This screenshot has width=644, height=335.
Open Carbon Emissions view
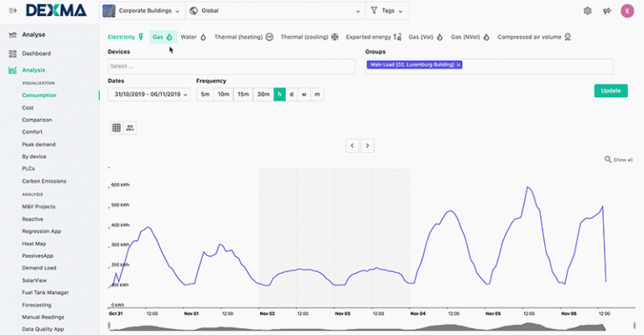(44, 181)
